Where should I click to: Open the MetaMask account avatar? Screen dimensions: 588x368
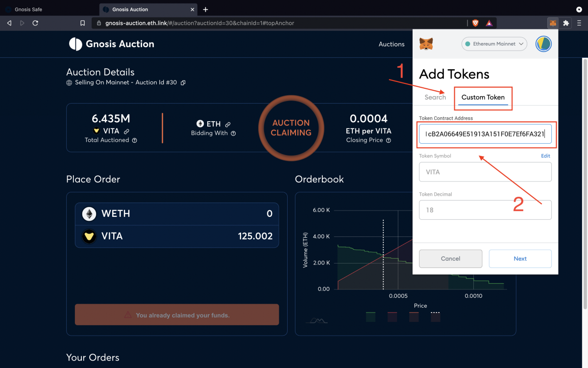543,44
